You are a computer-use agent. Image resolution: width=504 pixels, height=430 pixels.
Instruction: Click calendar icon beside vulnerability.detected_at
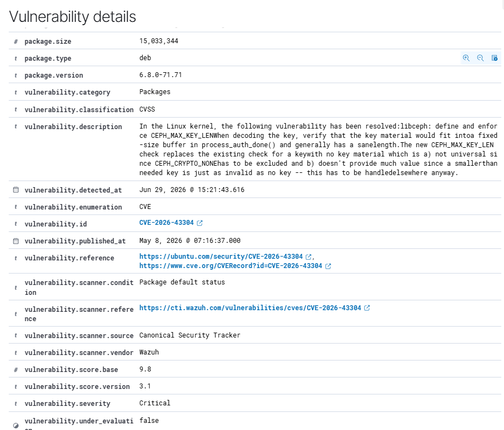16,190
